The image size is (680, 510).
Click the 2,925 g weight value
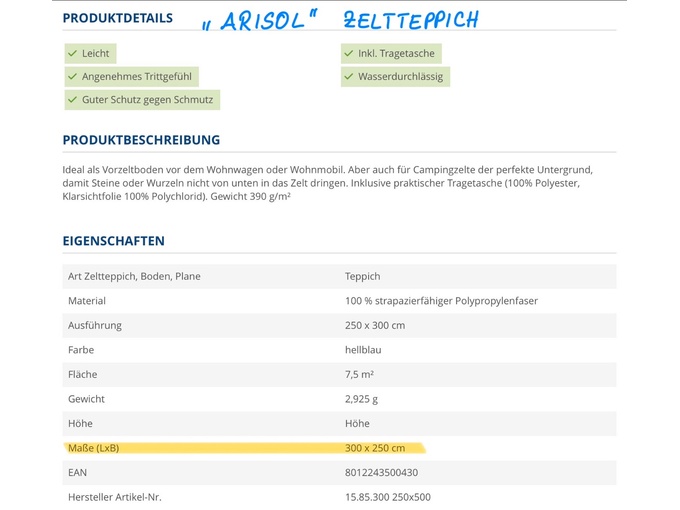361,399
